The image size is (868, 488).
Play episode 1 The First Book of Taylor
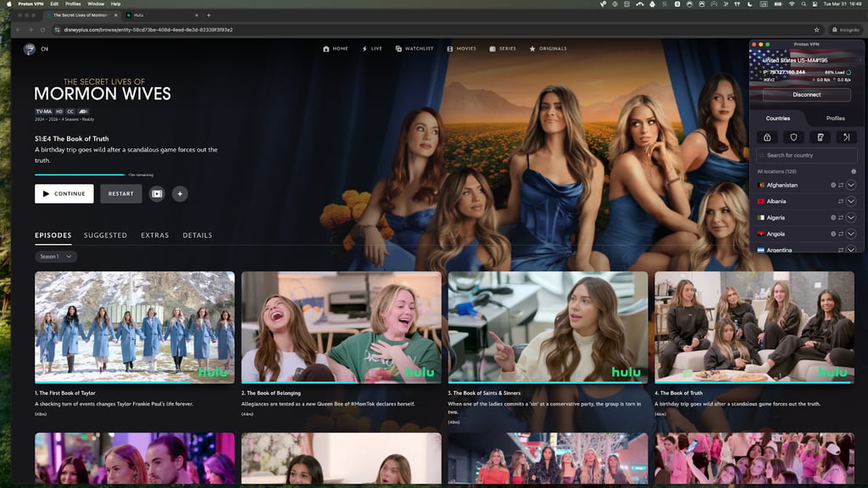tap(135, 327)
